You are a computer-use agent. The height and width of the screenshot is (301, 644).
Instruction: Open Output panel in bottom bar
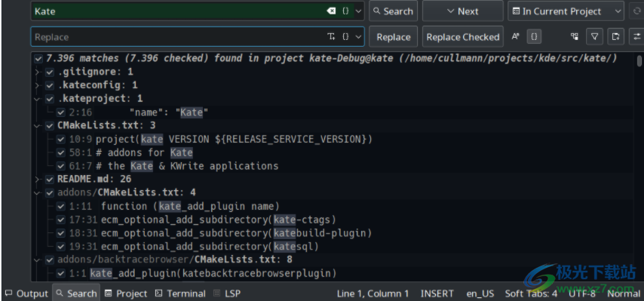click(x=26, y=293)
